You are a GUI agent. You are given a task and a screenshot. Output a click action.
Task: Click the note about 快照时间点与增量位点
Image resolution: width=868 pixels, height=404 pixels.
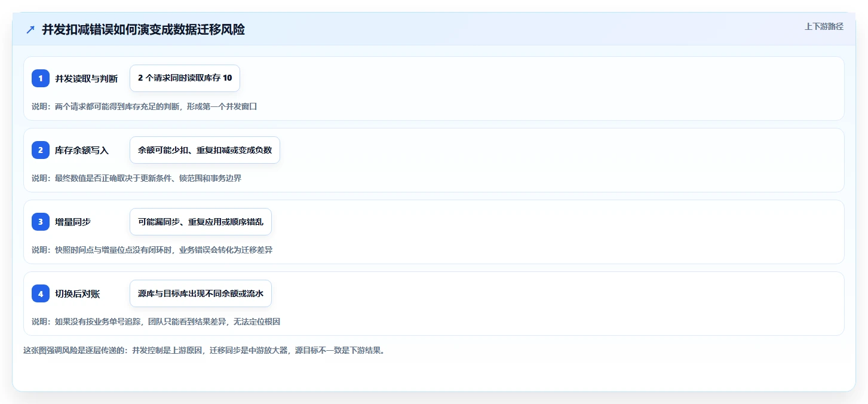coord(152,250)
